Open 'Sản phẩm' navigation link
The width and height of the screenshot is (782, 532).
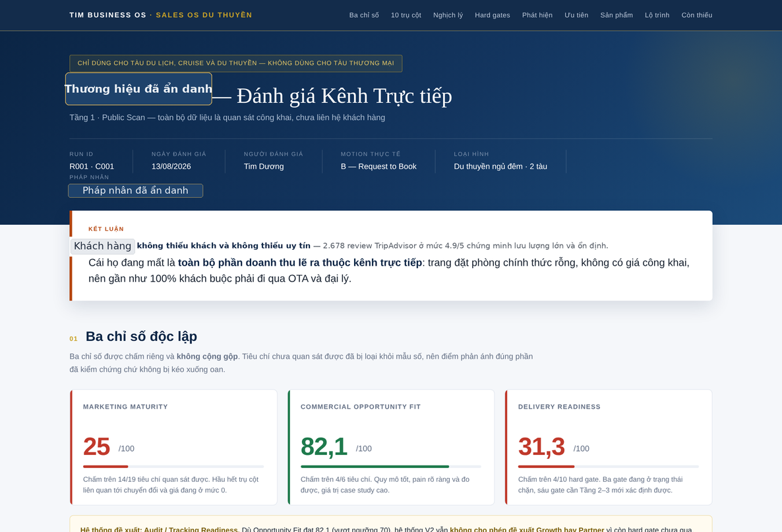click(x=617, y=15)
